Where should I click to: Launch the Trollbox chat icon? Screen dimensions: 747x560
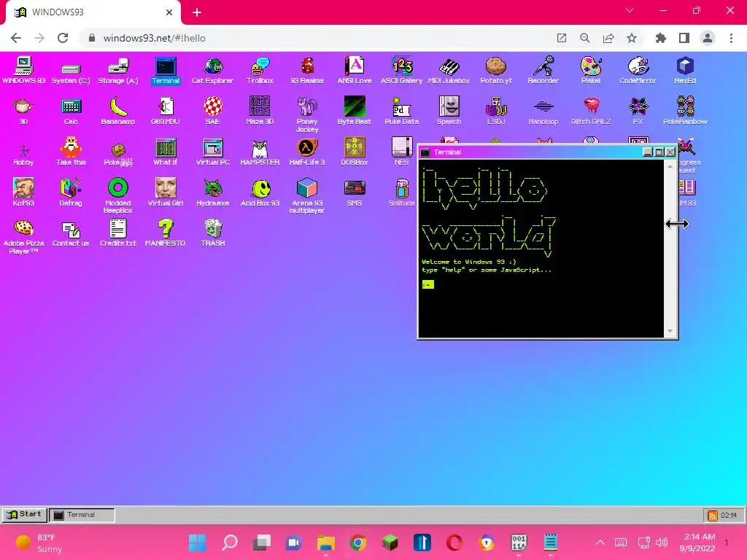point(260,71)
